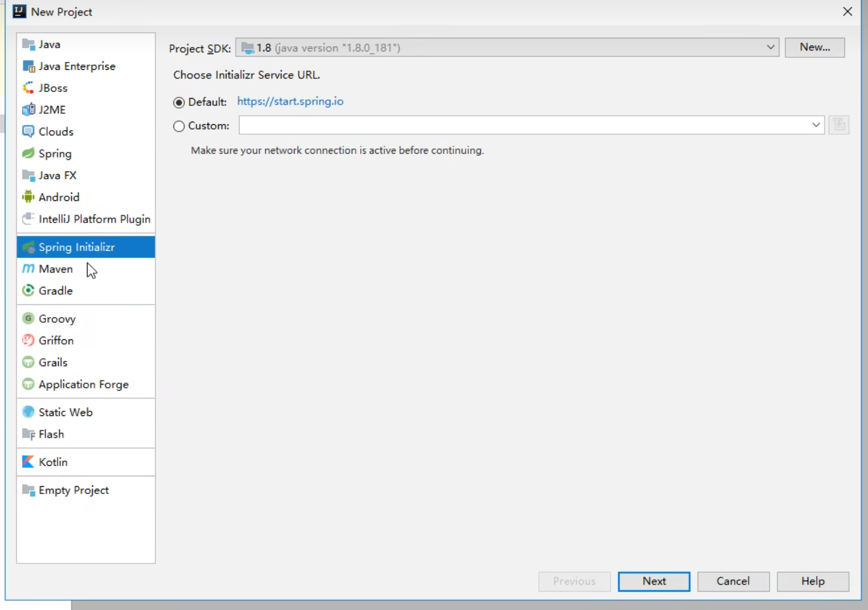Click the 'Choose Initializr Service URL.' heading
Viewport: 868px width, 610px height.
pyautogui.click(x=246, y=75)
